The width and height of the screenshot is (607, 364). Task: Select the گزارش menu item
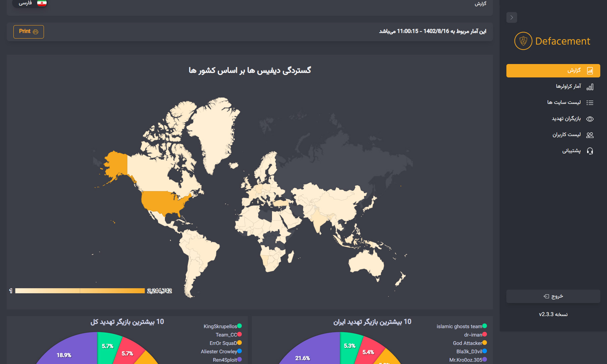[x=553, y=71]
